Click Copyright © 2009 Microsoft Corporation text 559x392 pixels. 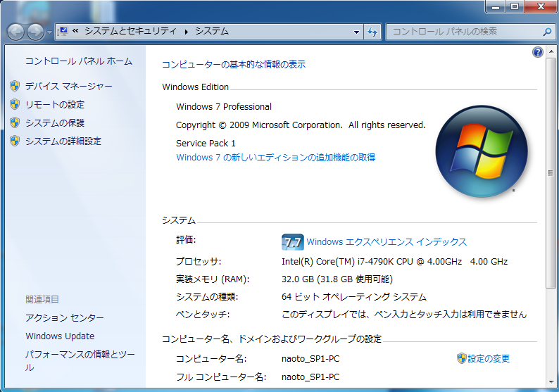click(x=301, y=125)
